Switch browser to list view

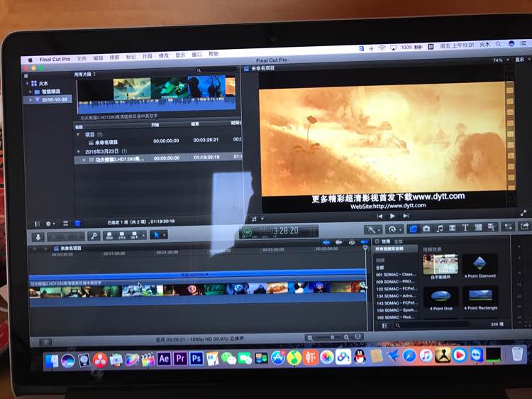click(x=65, y=224)
